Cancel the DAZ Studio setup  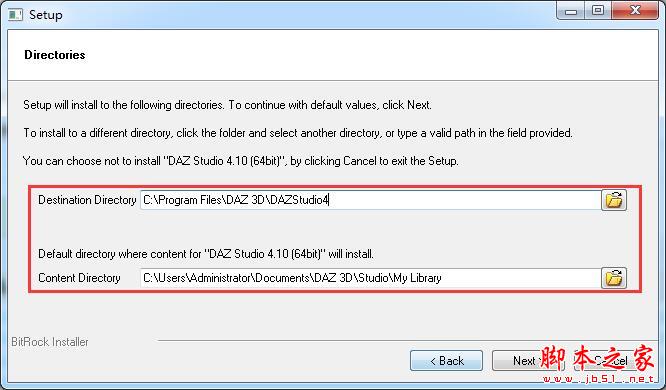(x=610, y=361)
